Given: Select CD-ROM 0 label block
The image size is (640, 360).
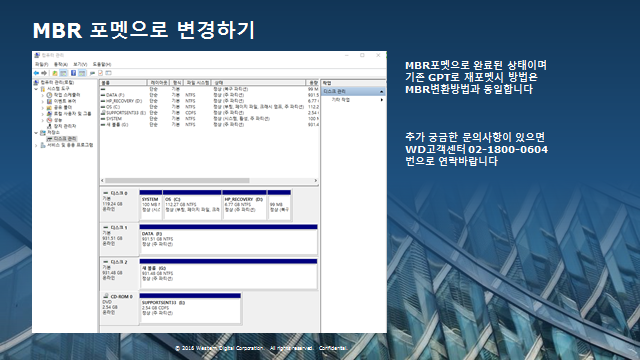Looking at the screenshot, I should pos(119,308).
